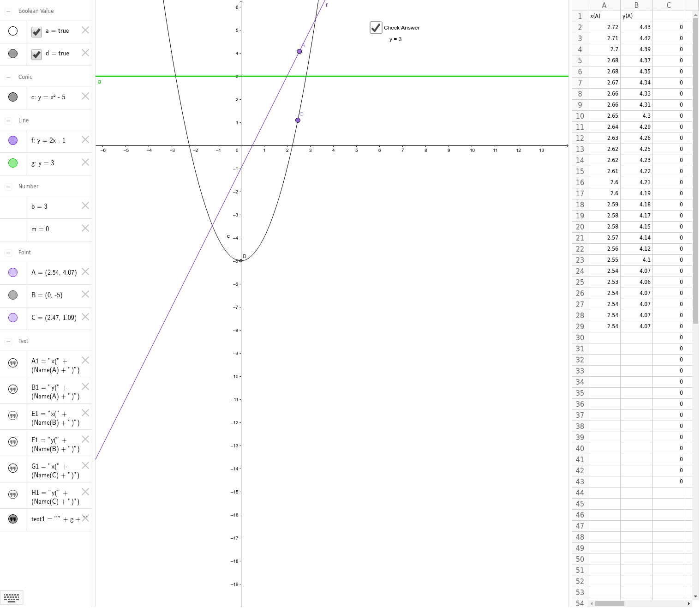This screenshot has height=608, width=700.
Task: Collapse the Number group
Action: tap(8, 187)
